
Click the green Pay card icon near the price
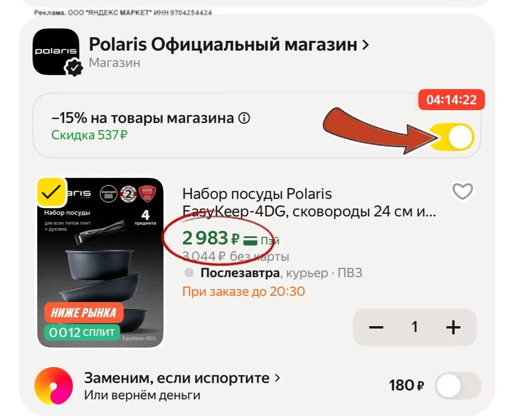251,240
